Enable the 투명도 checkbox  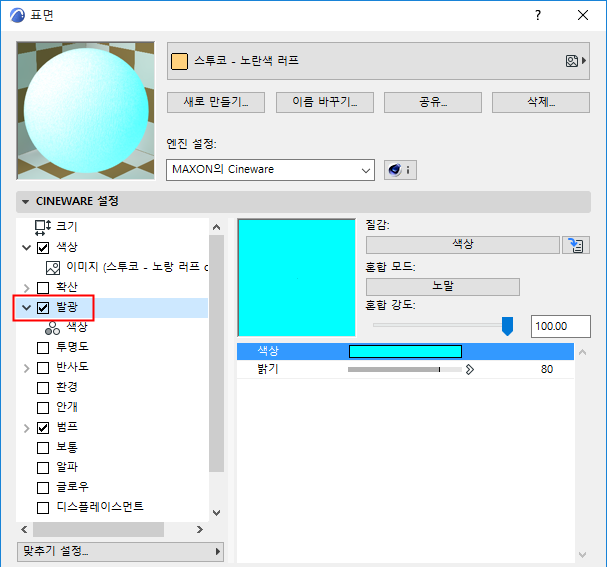pos(43,348)
